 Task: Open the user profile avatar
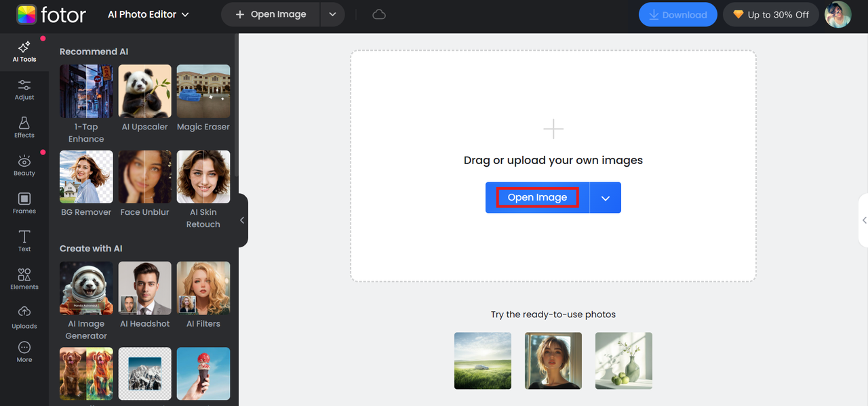pyautogui.click(x=838, y=14)
